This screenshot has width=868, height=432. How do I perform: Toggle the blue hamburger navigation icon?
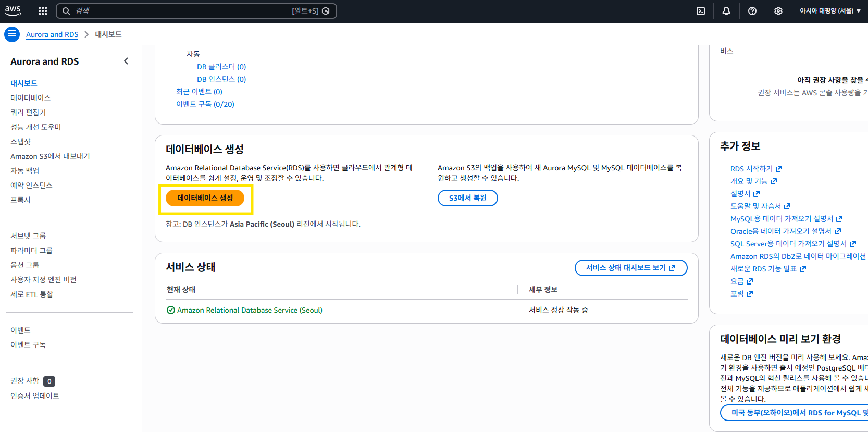coord(12,34)
